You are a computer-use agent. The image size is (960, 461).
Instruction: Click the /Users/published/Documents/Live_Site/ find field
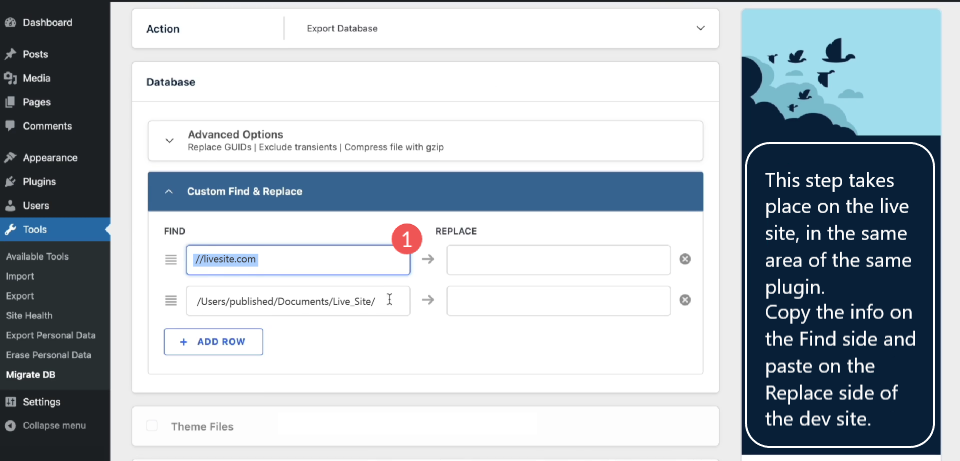[x=298, y=301]
